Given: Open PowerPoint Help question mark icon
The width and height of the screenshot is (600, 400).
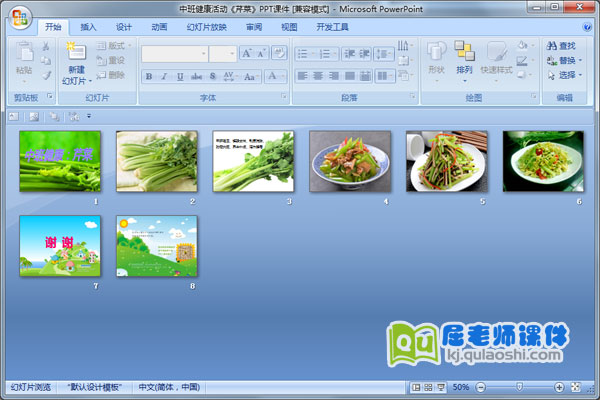Looking at the screenshot, I should click(587, 27).
